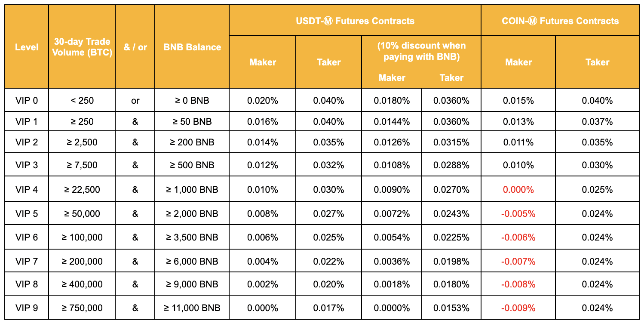Screen dimensions: 644x327
Task: Select the red 0.000% COIN-Ⓜ maker cell
Action: [518, 190]
